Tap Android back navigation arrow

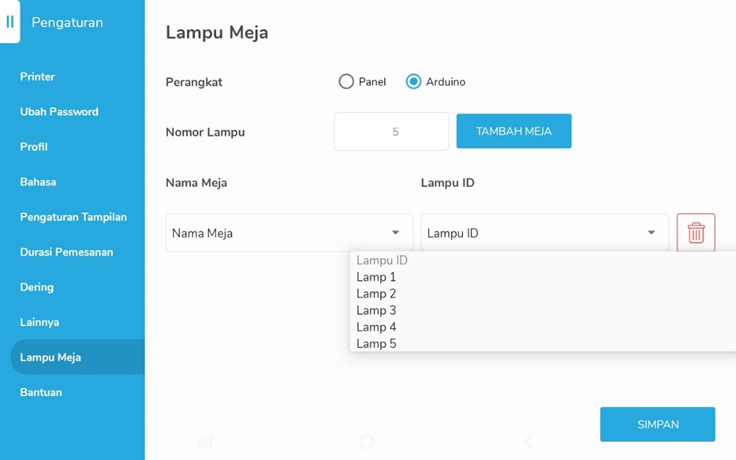528,441
